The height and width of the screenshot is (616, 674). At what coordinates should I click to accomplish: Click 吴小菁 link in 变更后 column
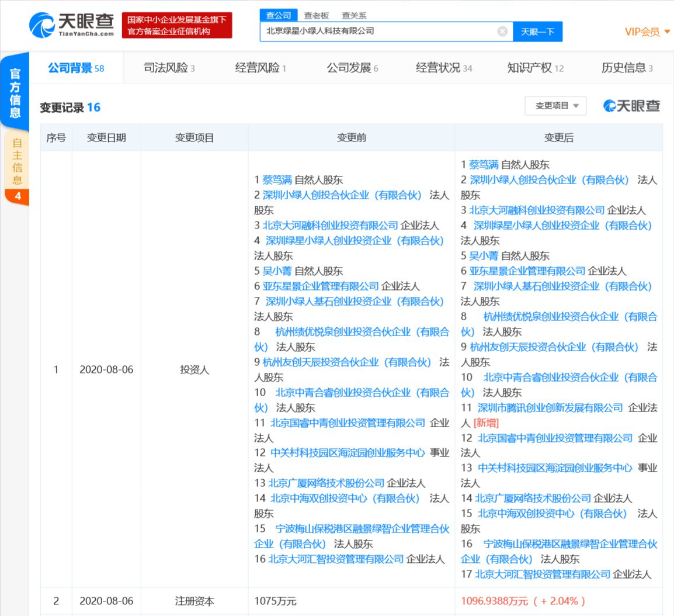[x=484, y=255]
